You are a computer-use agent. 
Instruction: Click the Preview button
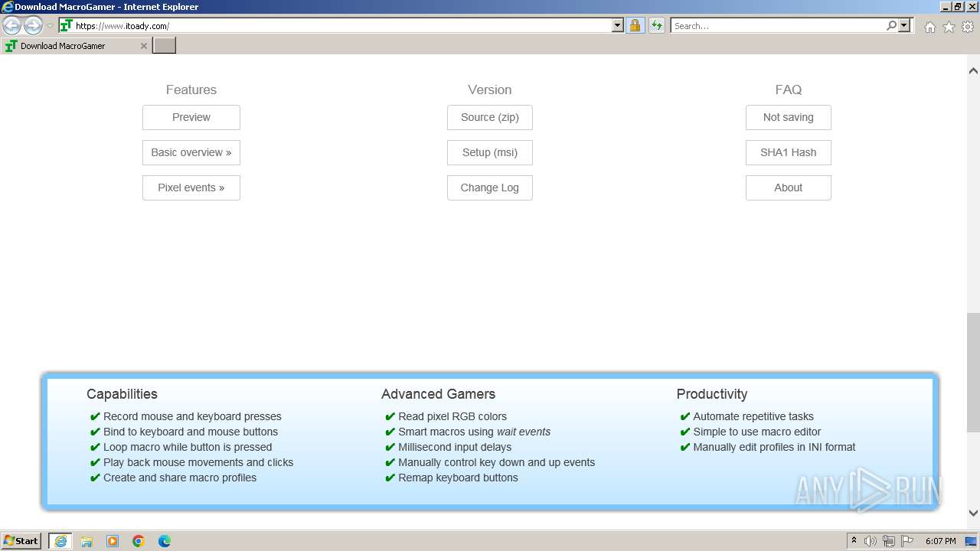click(x=191, y=117)
